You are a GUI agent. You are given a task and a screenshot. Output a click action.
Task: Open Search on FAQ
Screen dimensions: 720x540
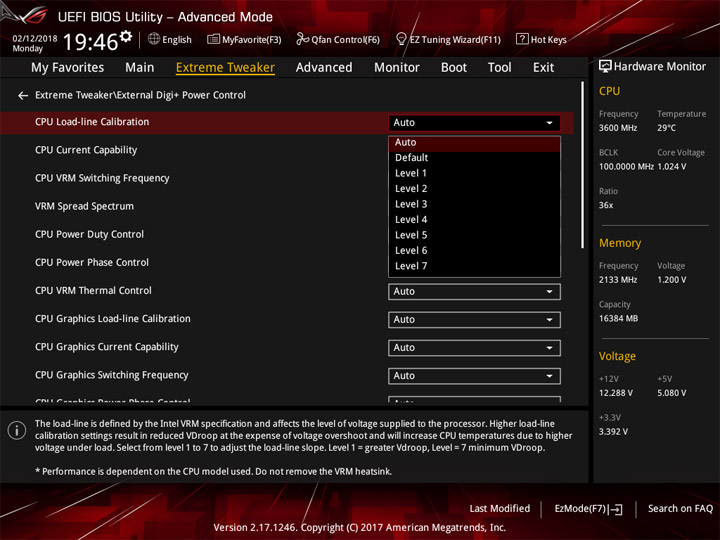pos(680,509)
